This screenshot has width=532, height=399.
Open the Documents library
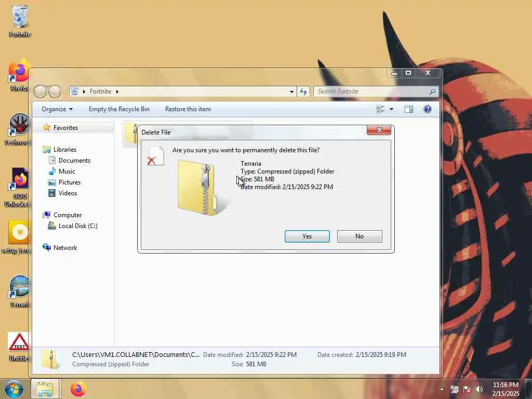(74, 160)
